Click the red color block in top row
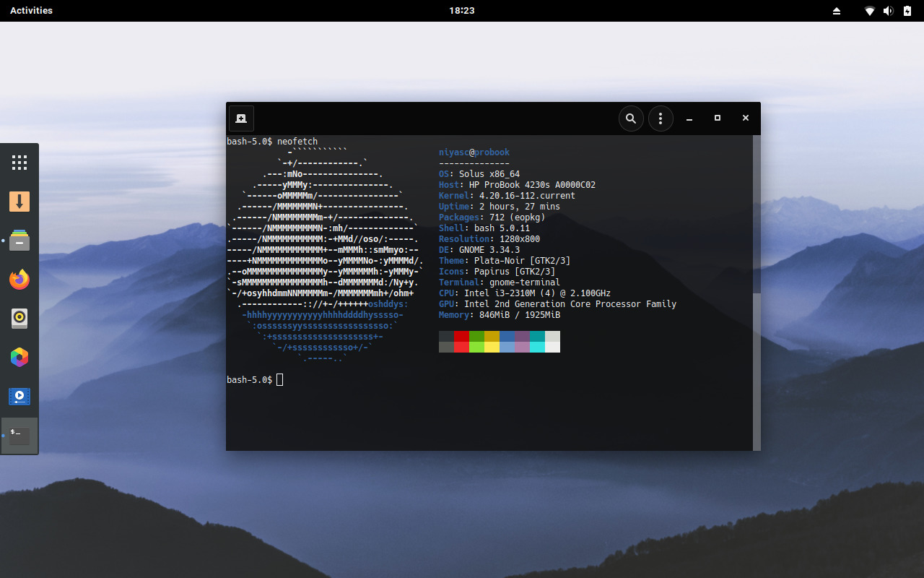Viewport: 924px width, 578px height. click(x=461, y=336)
